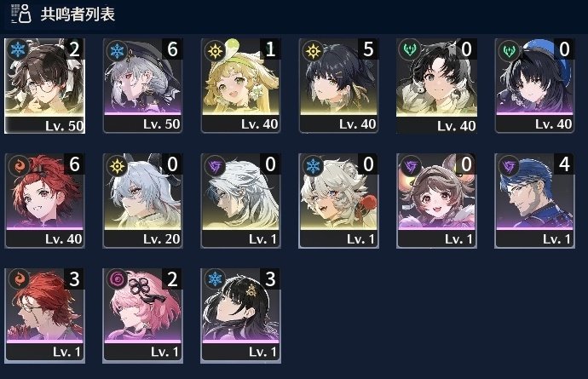
Task: Click the sun element icon on blonde girl card
Action: click(215, 51)
